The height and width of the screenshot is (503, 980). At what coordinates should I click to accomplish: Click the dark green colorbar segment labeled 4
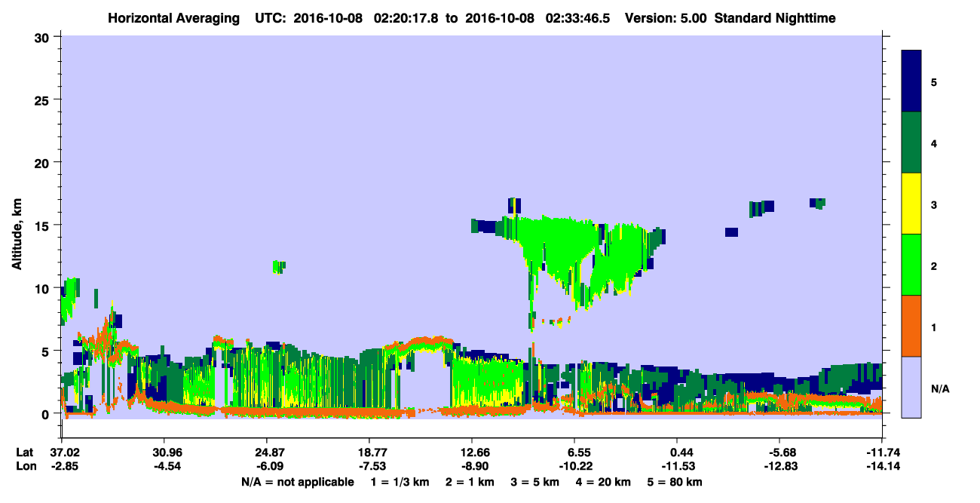click(x=911, y=143)
